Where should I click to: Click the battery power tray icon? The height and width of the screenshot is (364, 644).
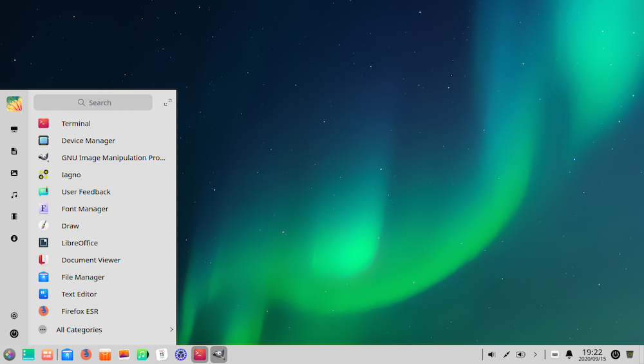521,354
